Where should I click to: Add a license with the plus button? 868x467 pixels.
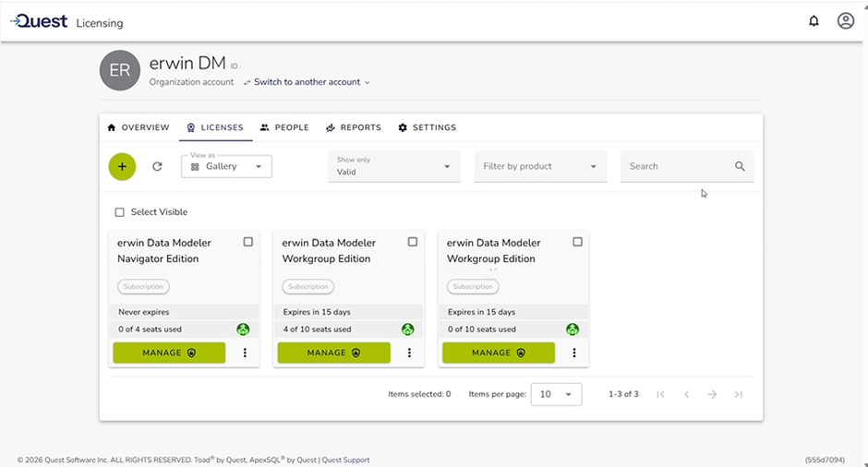[122, 166]
